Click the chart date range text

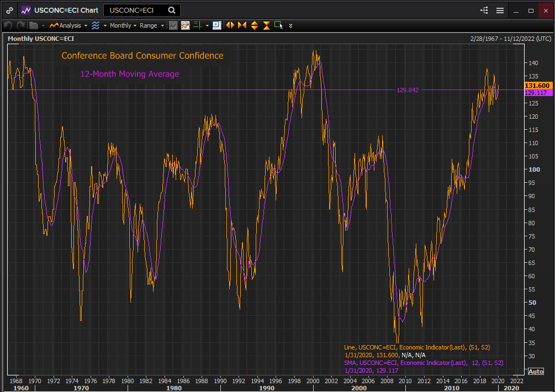(510, 39)
